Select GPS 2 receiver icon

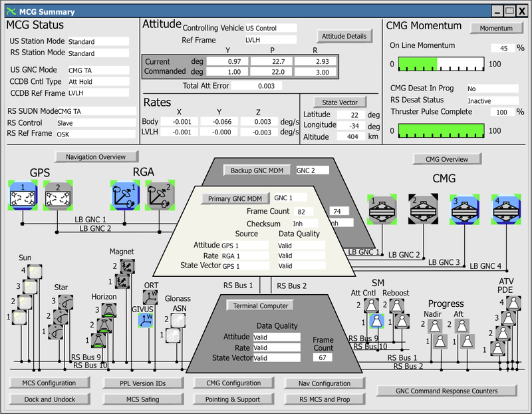tap(58, 195)
